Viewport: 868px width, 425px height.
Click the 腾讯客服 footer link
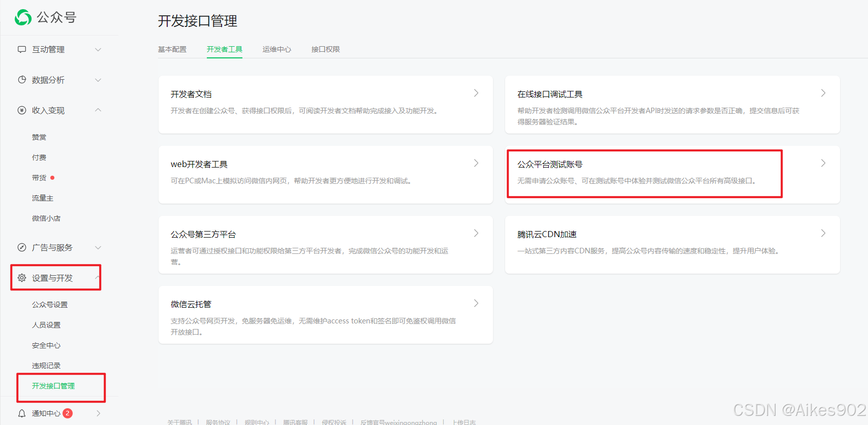(295, 422)
